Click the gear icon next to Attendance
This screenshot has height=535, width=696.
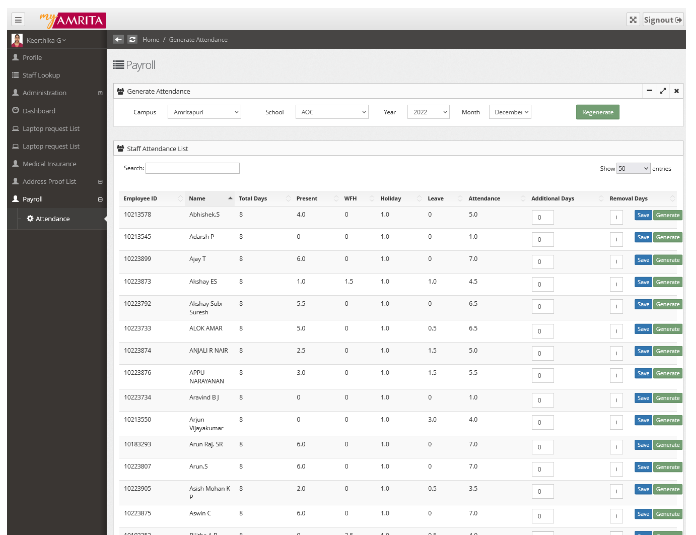tap(30, 218)
